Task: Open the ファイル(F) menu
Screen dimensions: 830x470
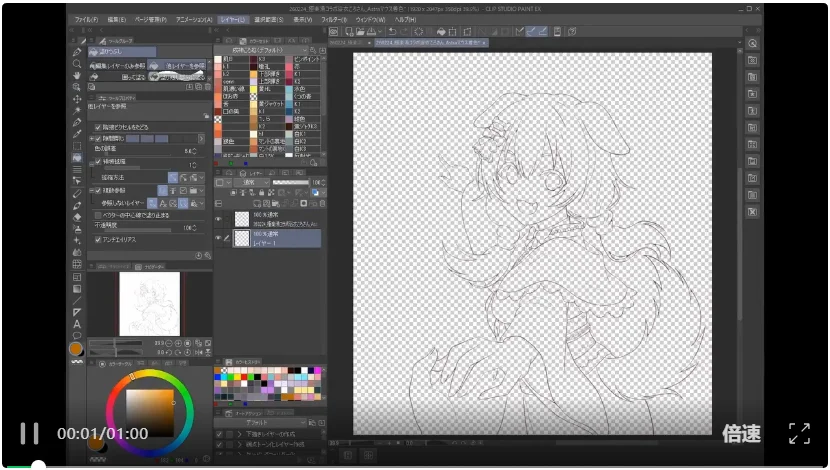Action: coord(86,20)
